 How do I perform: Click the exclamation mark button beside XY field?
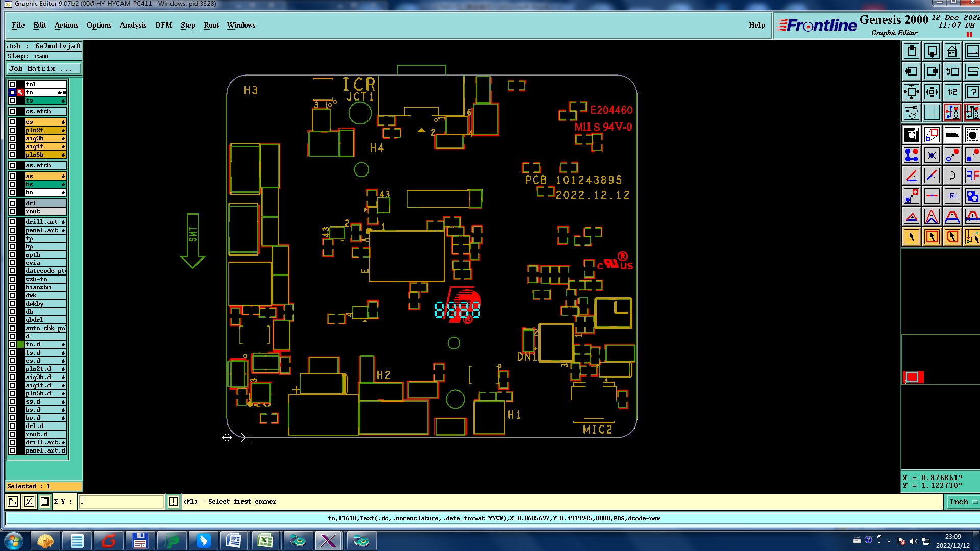(174, 502)
